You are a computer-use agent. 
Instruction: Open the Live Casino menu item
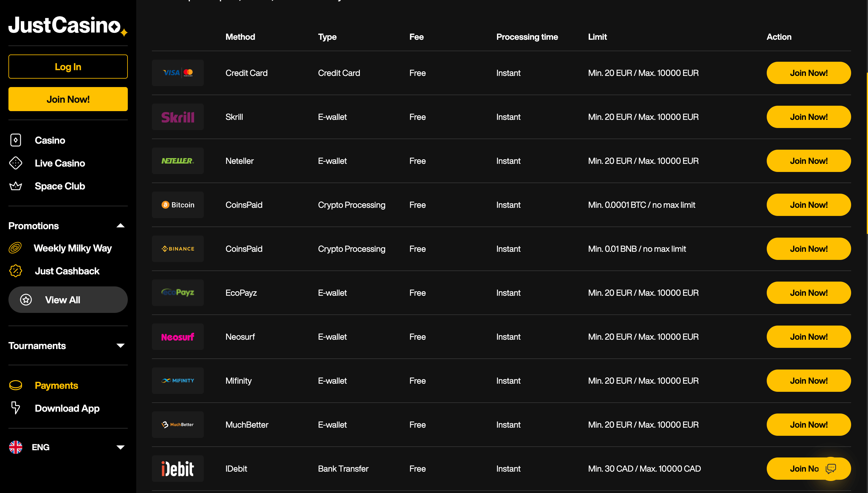[60, 163]
